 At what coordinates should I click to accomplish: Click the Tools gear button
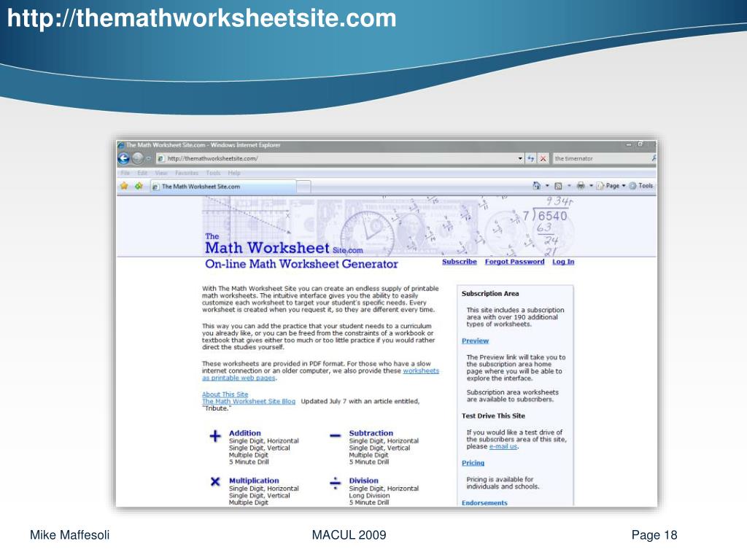pyautogui.click(x=640, y=186)
